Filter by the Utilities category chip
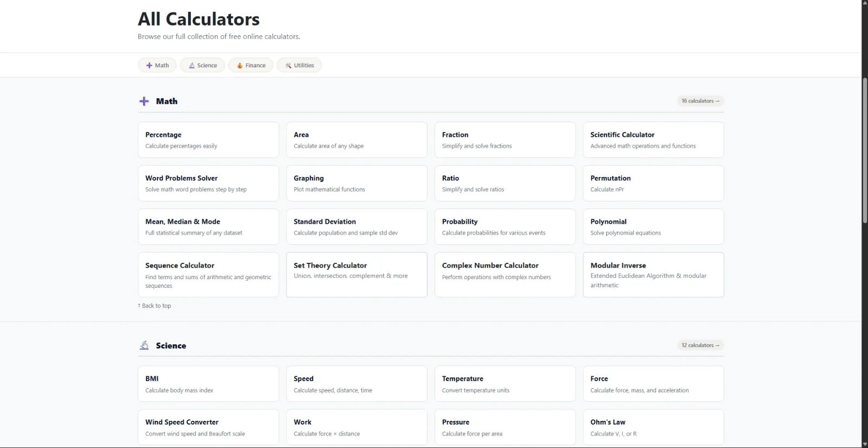 pyautogui.click(x=299, y=65)
